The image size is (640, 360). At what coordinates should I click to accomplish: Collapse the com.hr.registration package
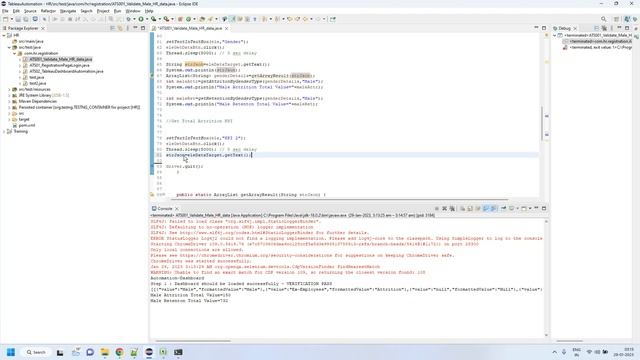(15, 53)
